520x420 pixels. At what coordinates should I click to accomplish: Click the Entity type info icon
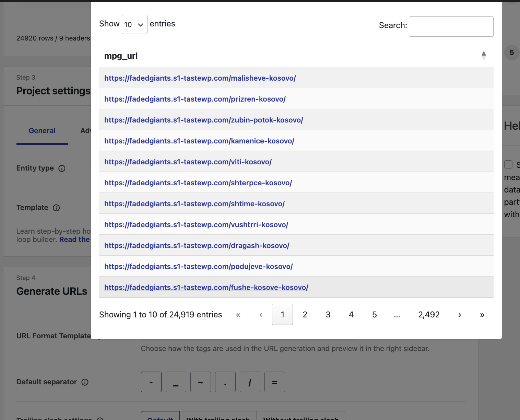tap(62, 168)
